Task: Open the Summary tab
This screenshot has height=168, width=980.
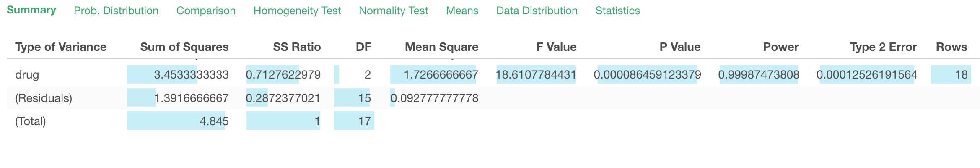Action: click(x=31, y=10)
